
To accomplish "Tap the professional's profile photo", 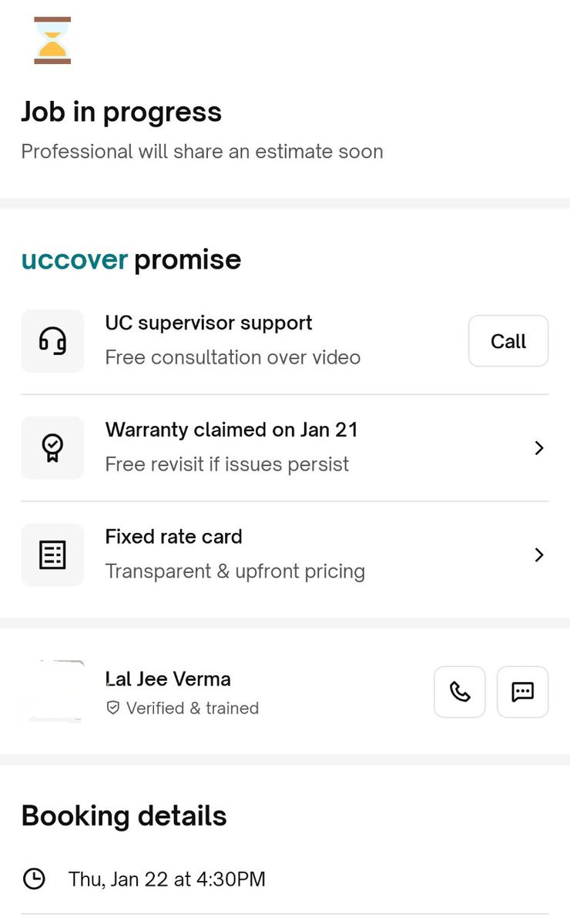I will pos(52,691).
